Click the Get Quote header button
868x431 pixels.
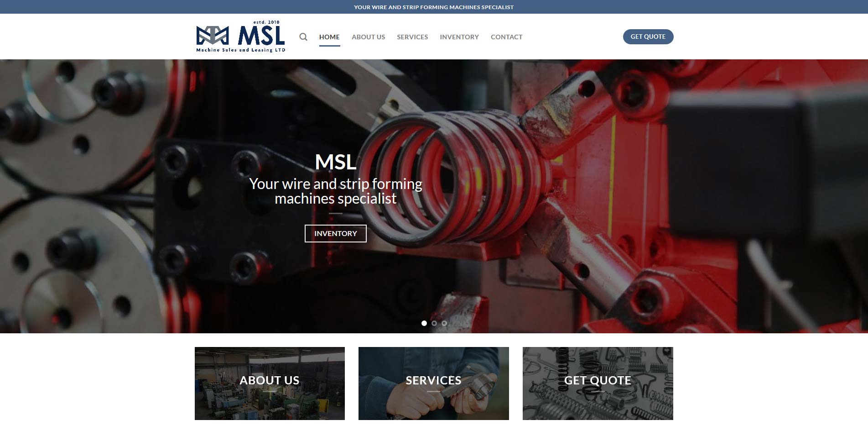[648, 37]
